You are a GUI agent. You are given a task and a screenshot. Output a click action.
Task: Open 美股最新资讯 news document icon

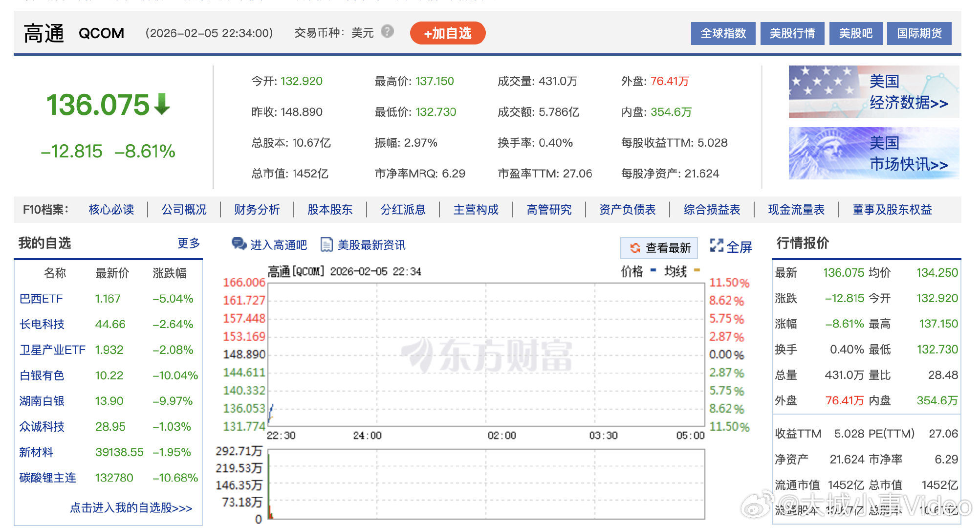click(x=326, y=244)
